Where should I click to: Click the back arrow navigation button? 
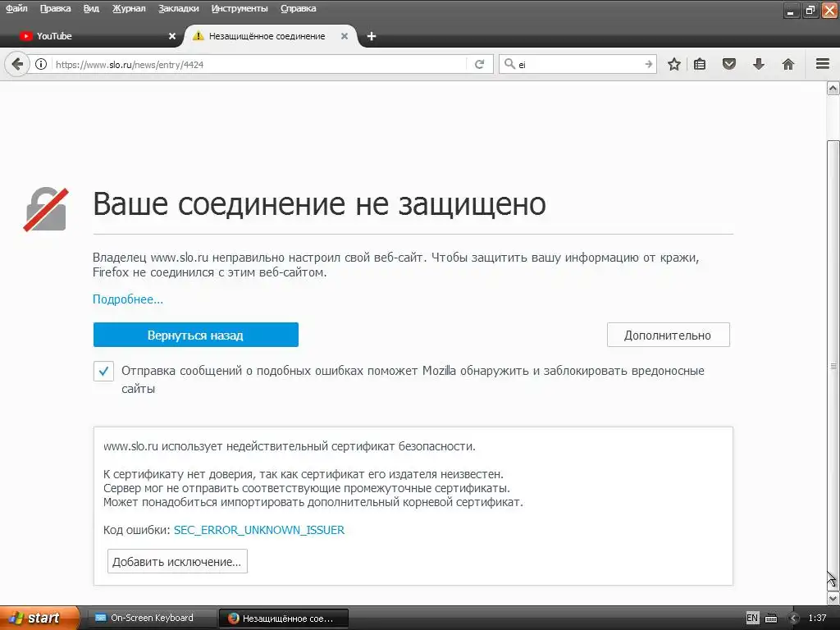click(17, 64)
